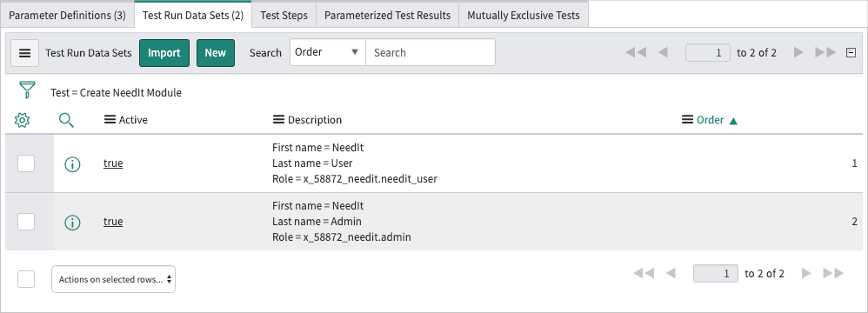Go to first page in bottom pagination

(x=644, y=273)
